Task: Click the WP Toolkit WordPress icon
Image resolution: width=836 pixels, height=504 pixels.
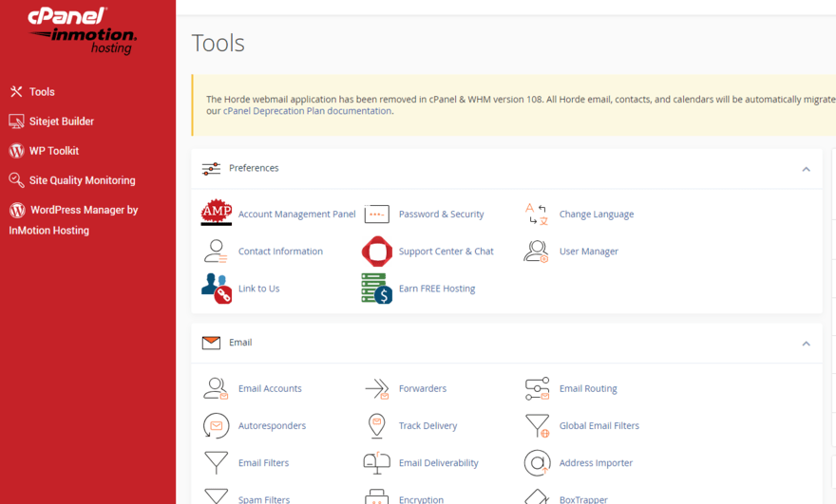Action: pos(16,151)
